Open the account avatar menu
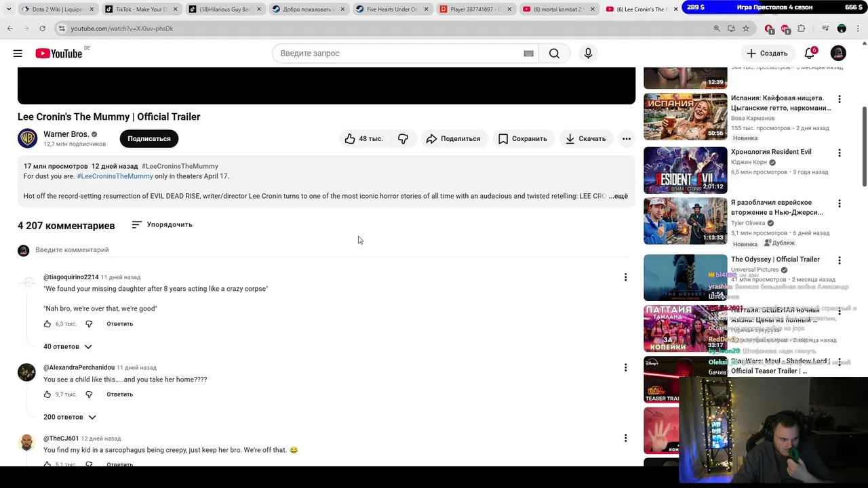Viewport: 868px width, 488px height. (x=838, y=54)
